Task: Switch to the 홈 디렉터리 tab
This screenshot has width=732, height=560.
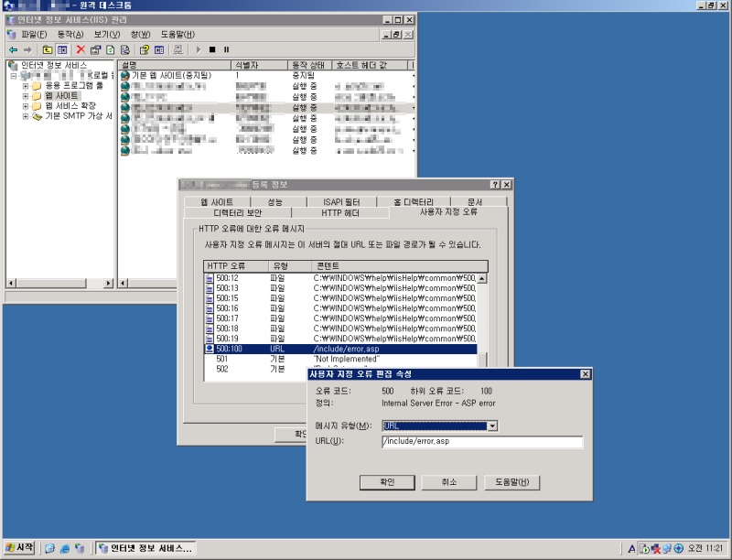Action: (414, 201)
